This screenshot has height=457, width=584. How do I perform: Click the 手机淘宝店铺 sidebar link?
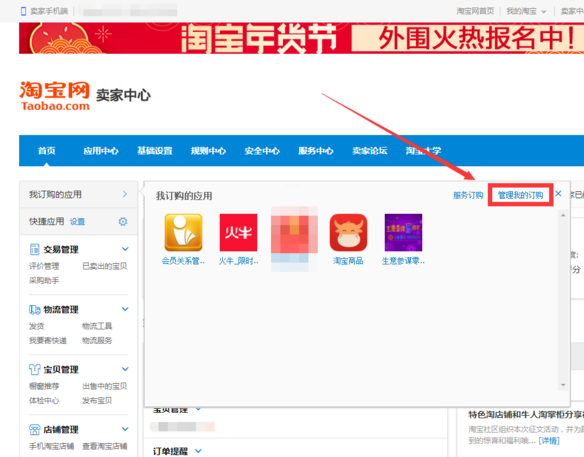pos(51,446)
